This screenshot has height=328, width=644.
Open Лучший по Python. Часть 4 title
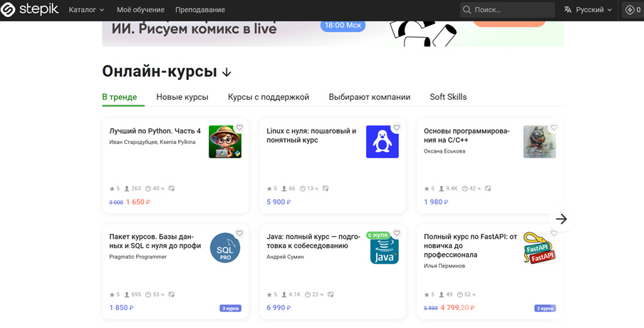155,131
